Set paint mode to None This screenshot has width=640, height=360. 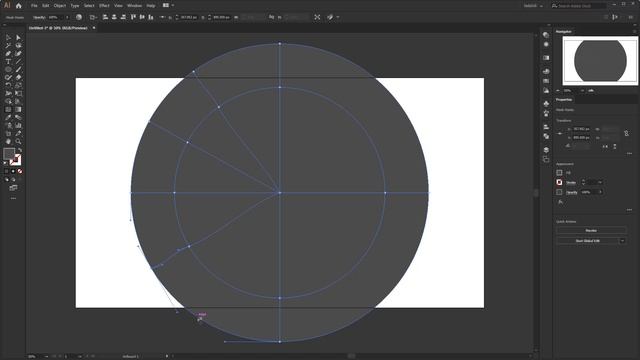coord(20,171)
